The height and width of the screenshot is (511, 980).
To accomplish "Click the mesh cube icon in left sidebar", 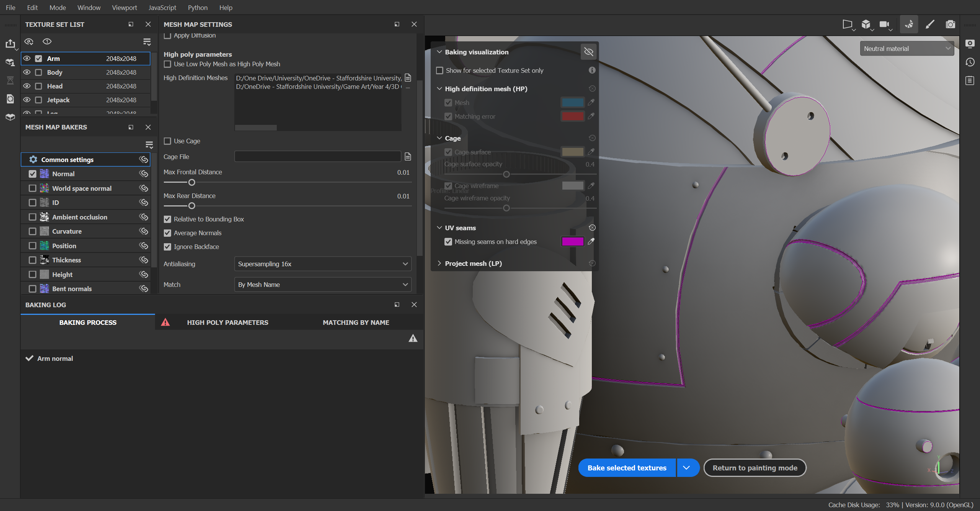I will 10,117.
